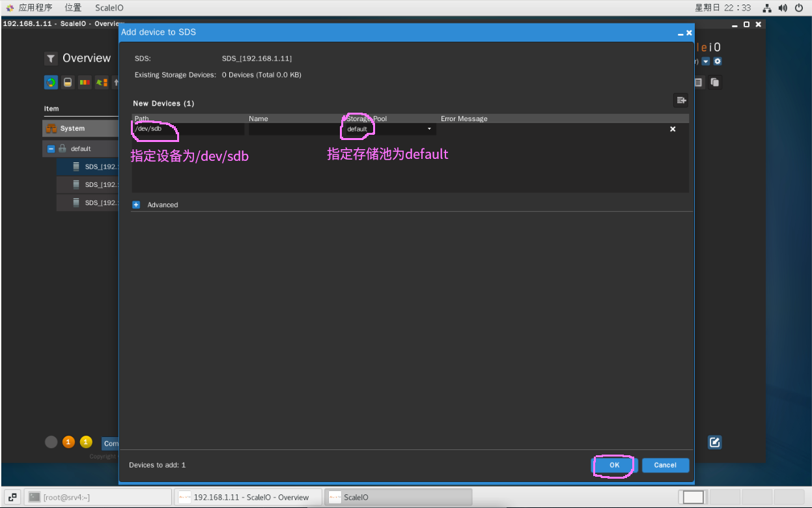812x508 pixels.
Task: Open the 位置 menu
Action: pyautogui.click(x=74, y=8)
